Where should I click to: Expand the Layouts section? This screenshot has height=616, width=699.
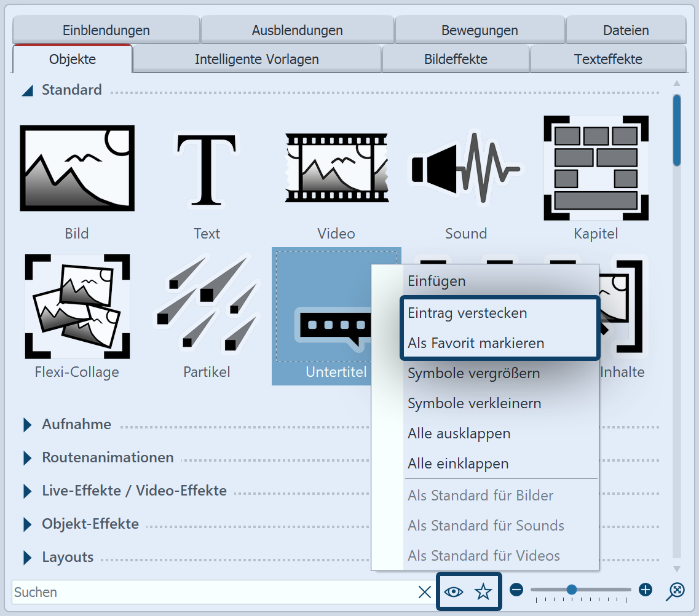pos(68,557)
